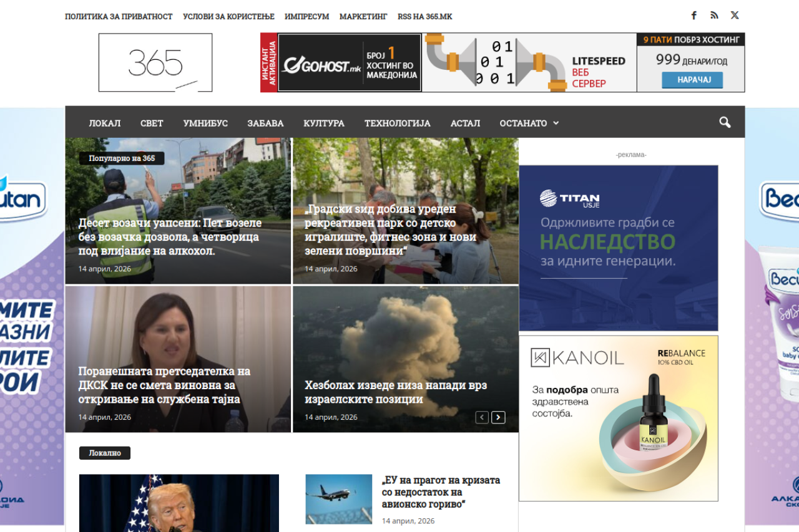Image resolution: width=799 pixels, height=532 pixels.
Task: Click the Kanoil Rebalance CBD oil ad
Action: (x=619, y=418)
